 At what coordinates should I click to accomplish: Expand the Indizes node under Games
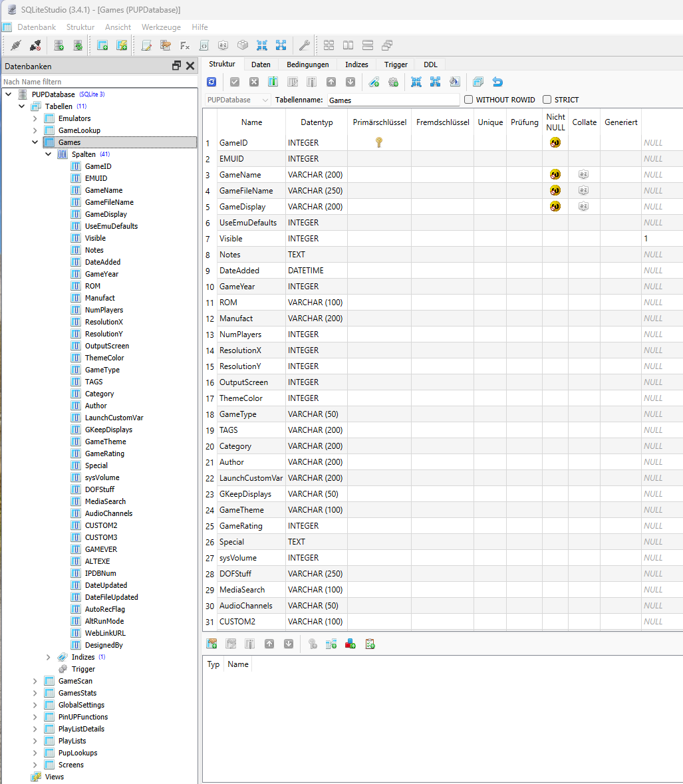point(48,657)
